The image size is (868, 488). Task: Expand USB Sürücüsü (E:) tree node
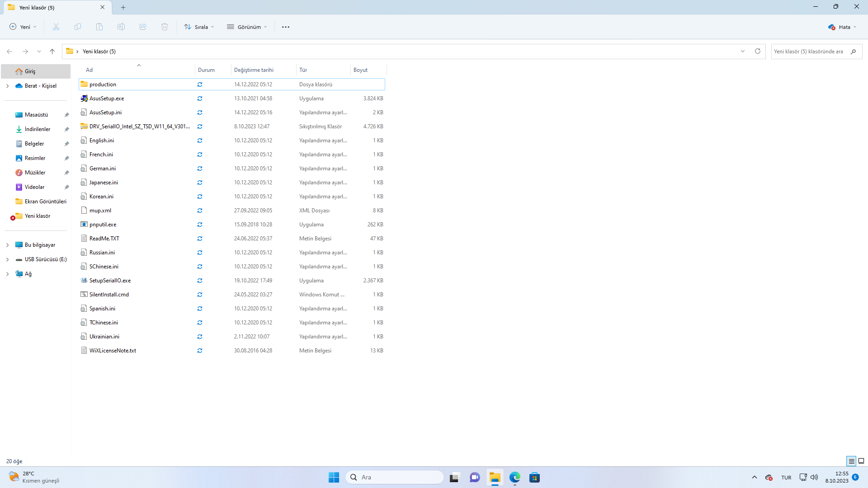(7, 259)
